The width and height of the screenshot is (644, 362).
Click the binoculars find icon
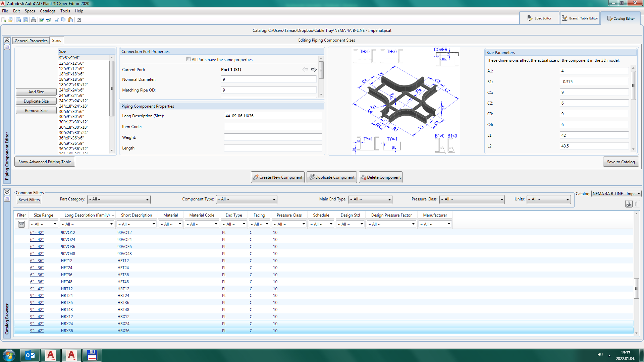629,204
